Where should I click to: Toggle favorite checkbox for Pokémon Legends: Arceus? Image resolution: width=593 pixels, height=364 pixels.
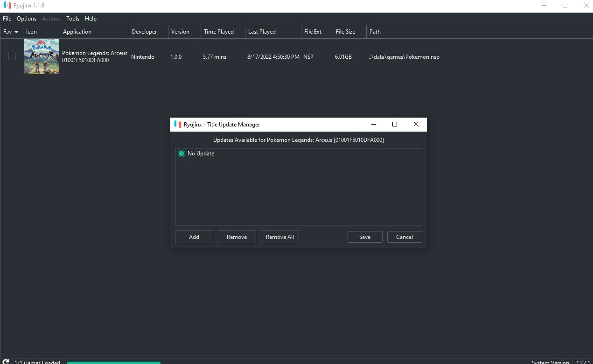(12, 56)
